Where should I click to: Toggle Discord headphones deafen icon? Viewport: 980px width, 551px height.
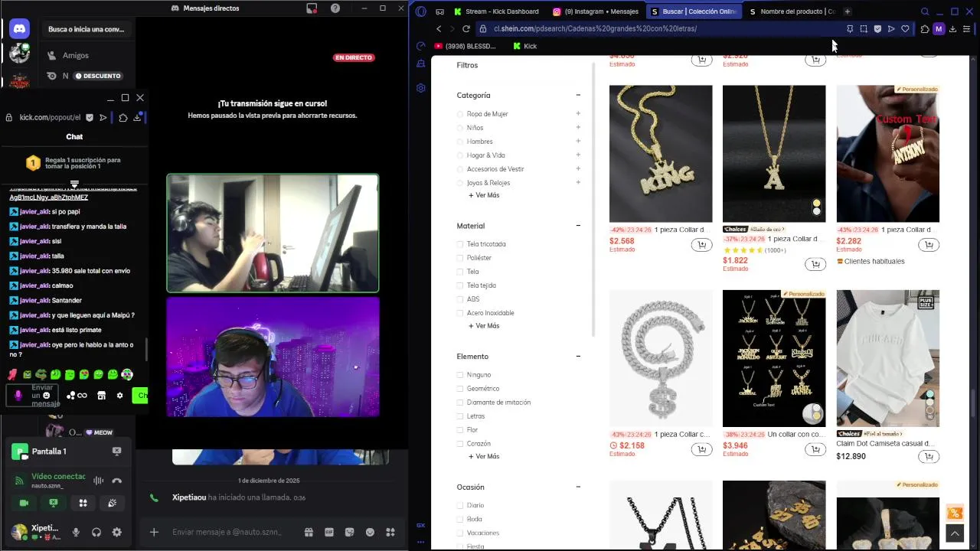tap(96, 533)
